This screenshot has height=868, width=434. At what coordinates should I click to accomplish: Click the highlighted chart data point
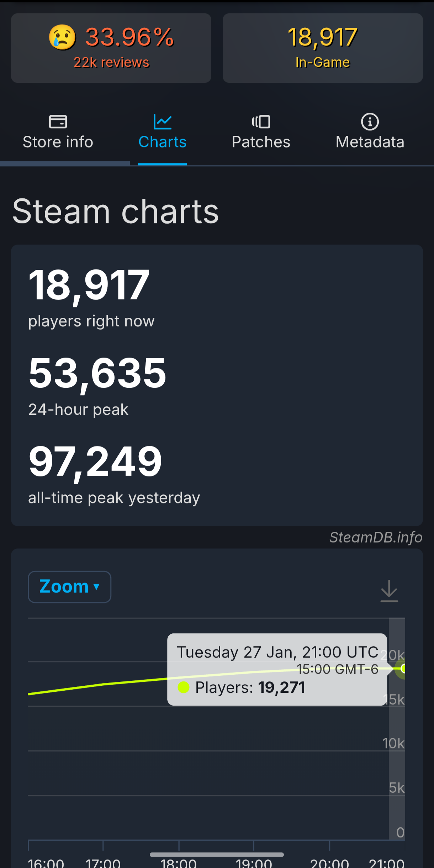(403, 669)
